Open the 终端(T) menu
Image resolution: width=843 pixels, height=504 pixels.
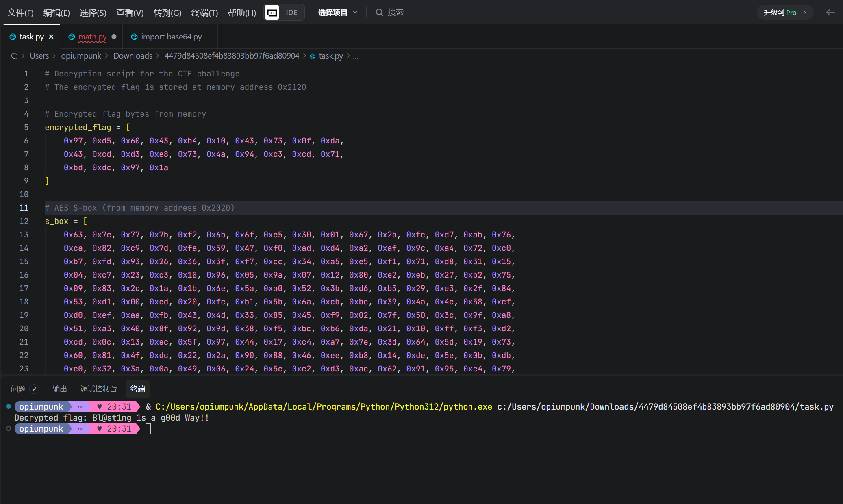(204, 13)
